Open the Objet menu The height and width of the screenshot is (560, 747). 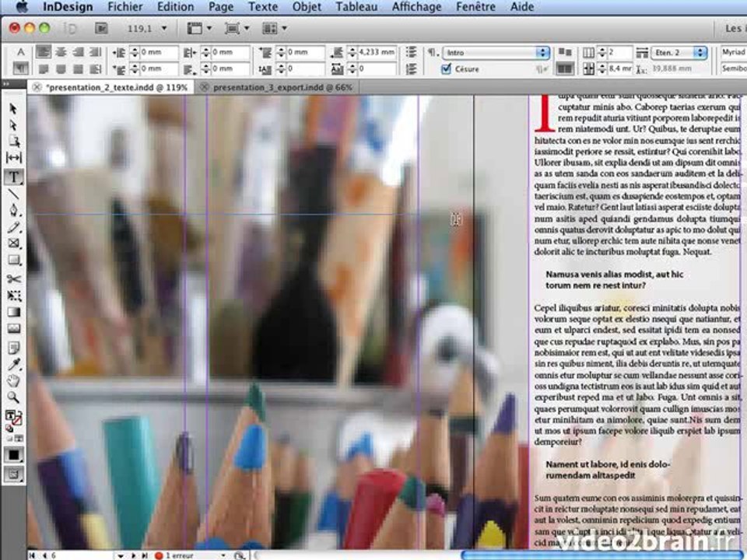click(x=307, y=7)
